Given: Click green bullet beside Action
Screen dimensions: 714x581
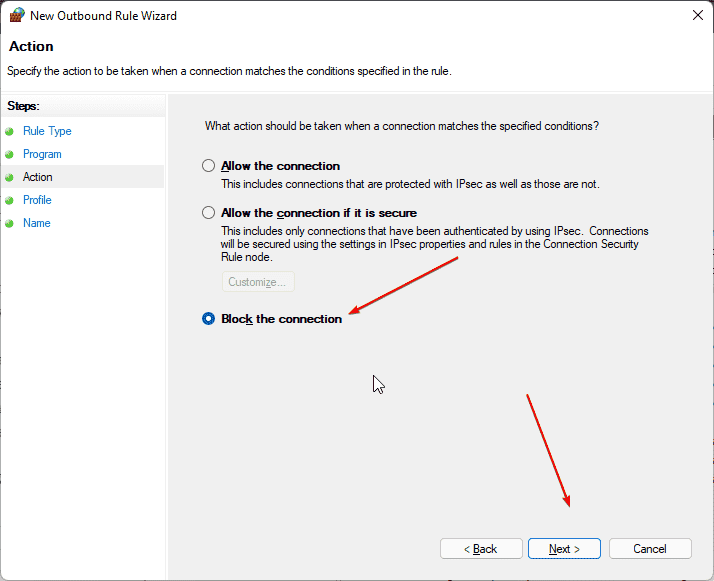Looking at the screenshot, I should (x=10, y=178).
